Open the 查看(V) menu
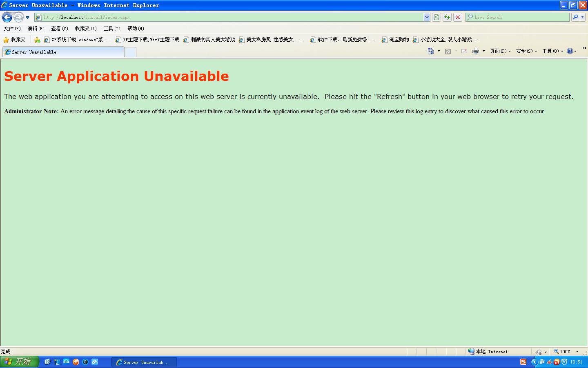Image resolution: width=588 pixels, height=368 pixels. point(60,29)
